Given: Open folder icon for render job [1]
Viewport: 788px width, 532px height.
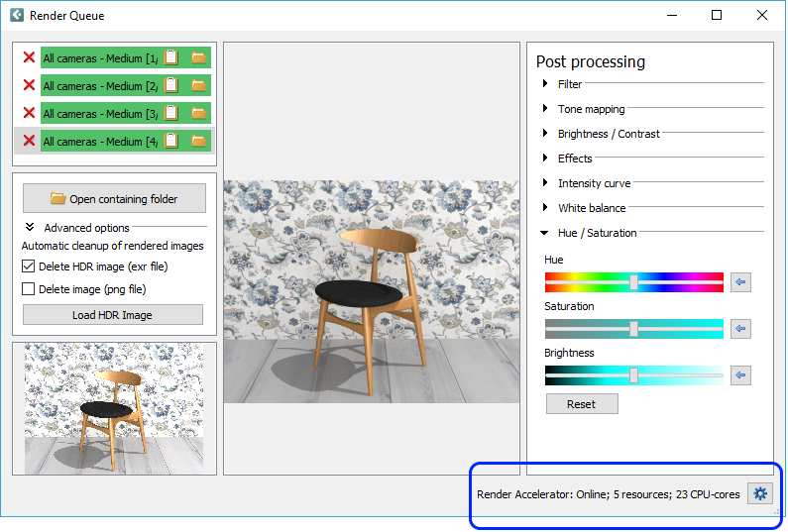Looking at the screenshot, I should click(x=199, y=58).
